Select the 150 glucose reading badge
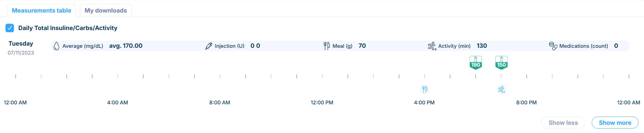The image size is (644, 133). pyautogui.click(x=502, y=63)
